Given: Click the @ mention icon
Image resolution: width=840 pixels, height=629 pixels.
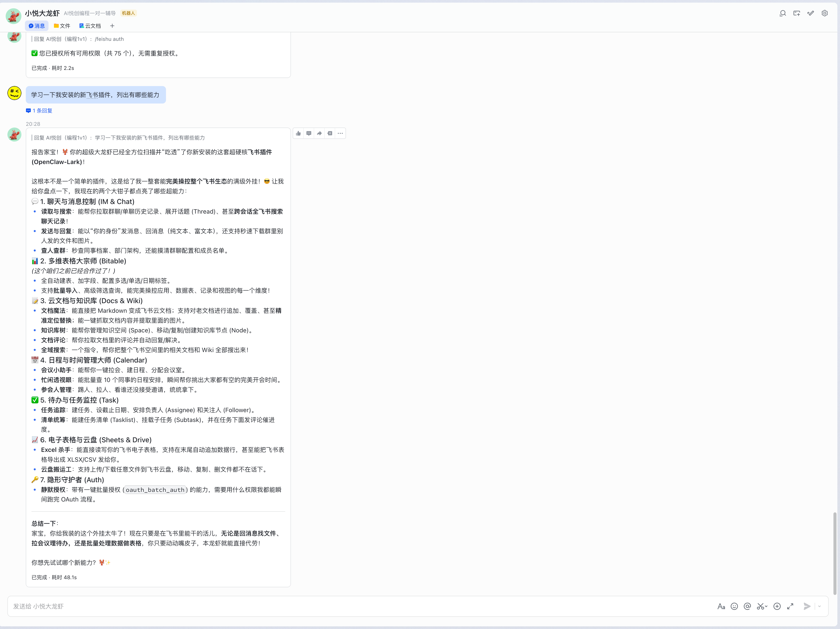Looking at the screenshot, I should 747,606.
